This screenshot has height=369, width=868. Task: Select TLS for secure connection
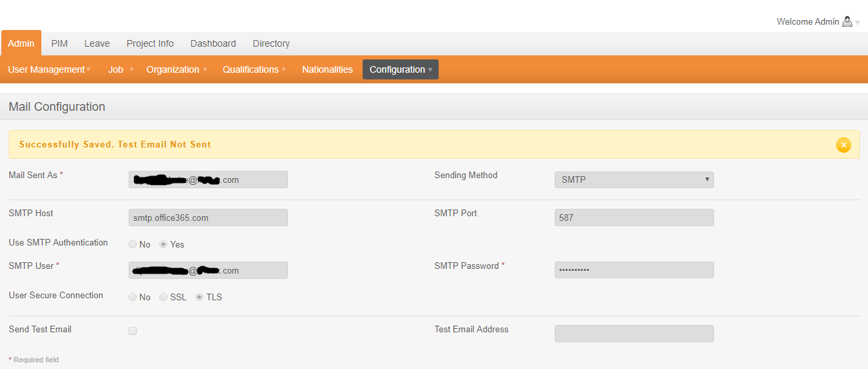(x=199, y=297)
